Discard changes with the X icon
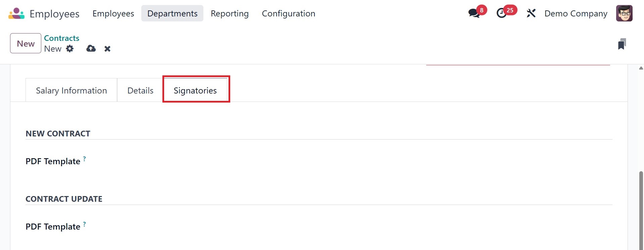This screenshot has height=250, width=644. pyautogui.click(x=107, y=49)
